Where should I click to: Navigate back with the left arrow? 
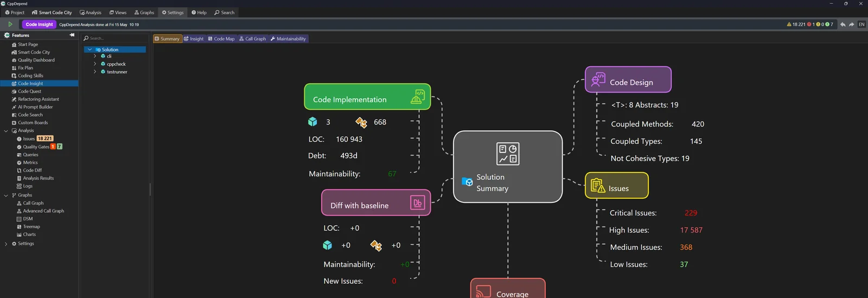843,24
